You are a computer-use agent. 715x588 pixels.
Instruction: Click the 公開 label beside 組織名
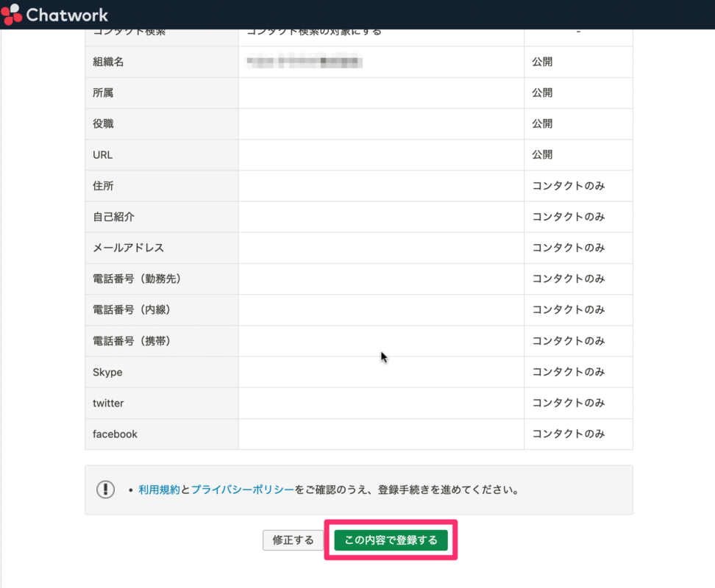tap(541, 62)
